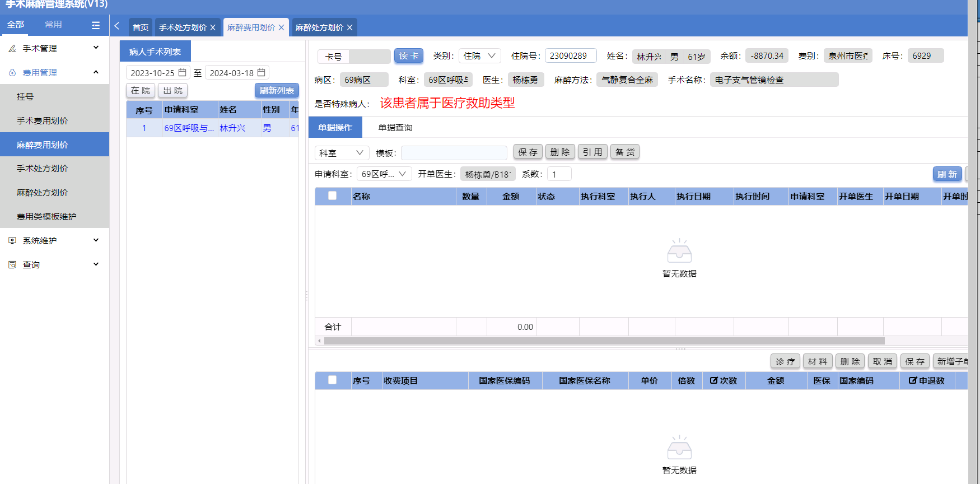Tick the select-all checkbox in the 收费项目 table header
Image resolution: width=980 pixels, height=484 pixels.
pos(333,380)
